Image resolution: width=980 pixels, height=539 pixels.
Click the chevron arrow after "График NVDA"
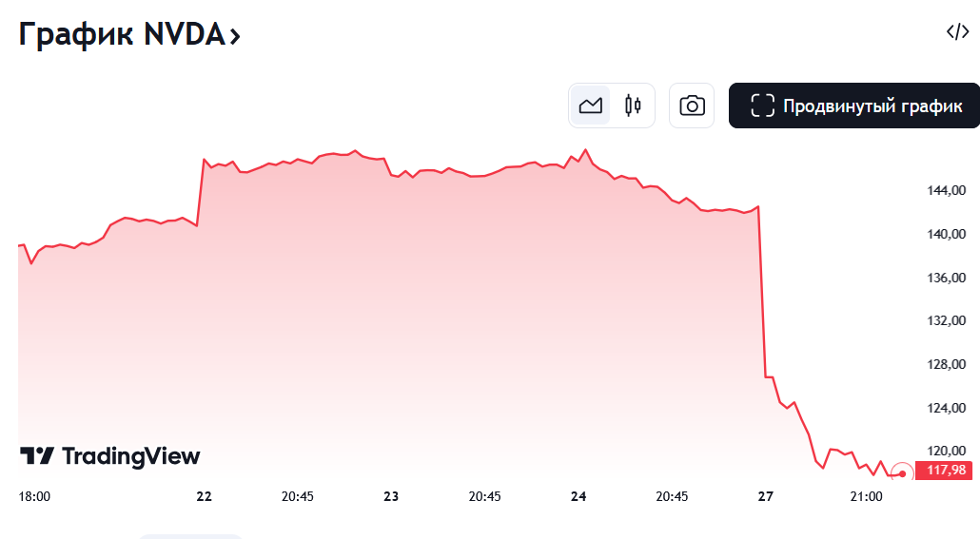click(234, 36)
